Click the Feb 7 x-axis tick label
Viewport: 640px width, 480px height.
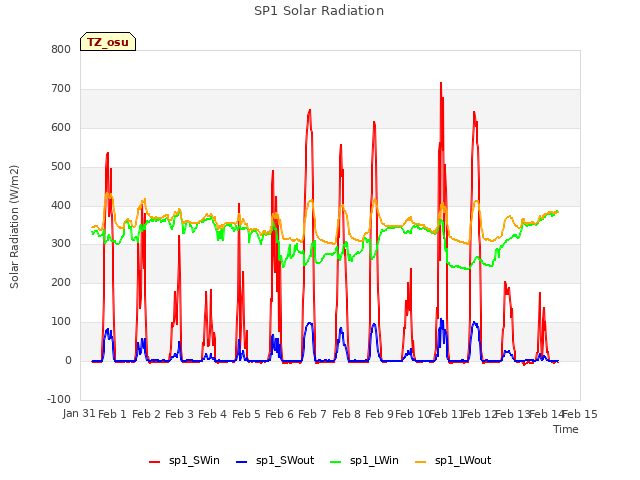[x=312, y=414]
